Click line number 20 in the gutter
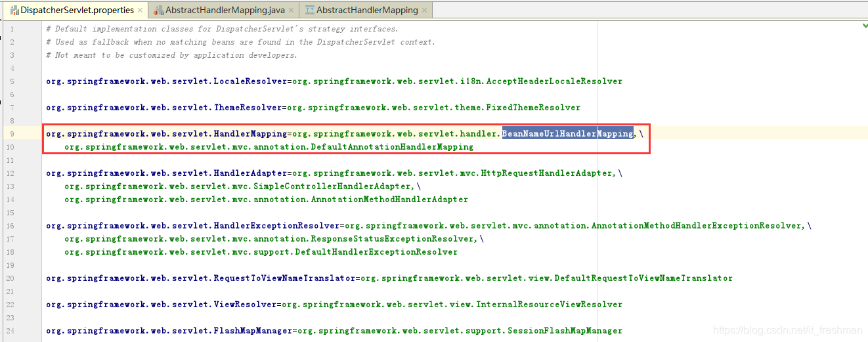Viewport: 868px width, 342px height. 10,278
